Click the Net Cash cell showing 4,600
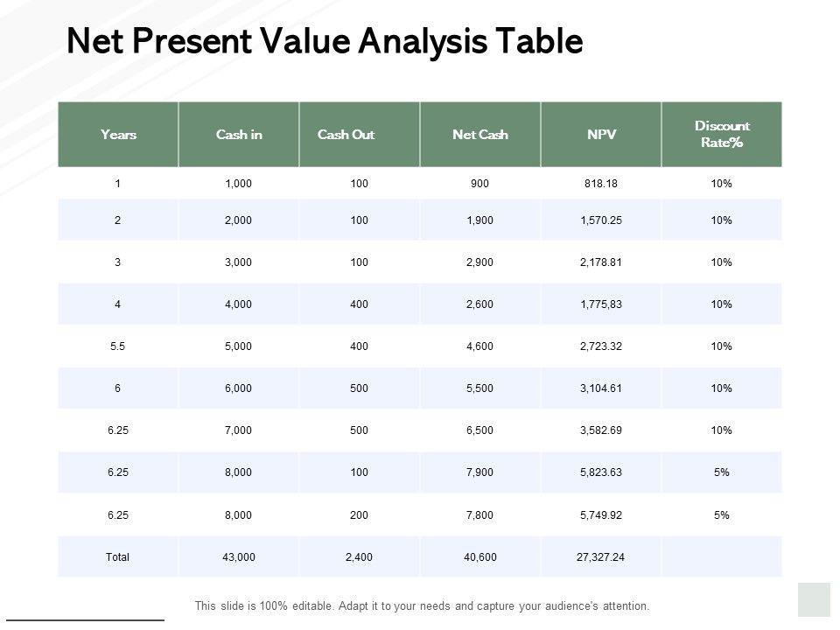The height and width of the screenshot is (630, 840). pyautogui.click(x=480, y=346)
